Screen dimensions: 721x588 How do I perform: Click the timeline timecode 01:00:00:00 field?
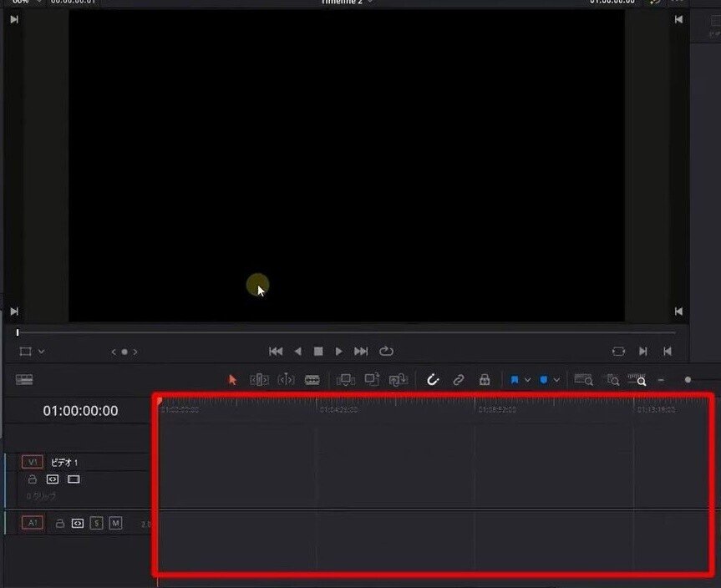(x=80, y=411)
